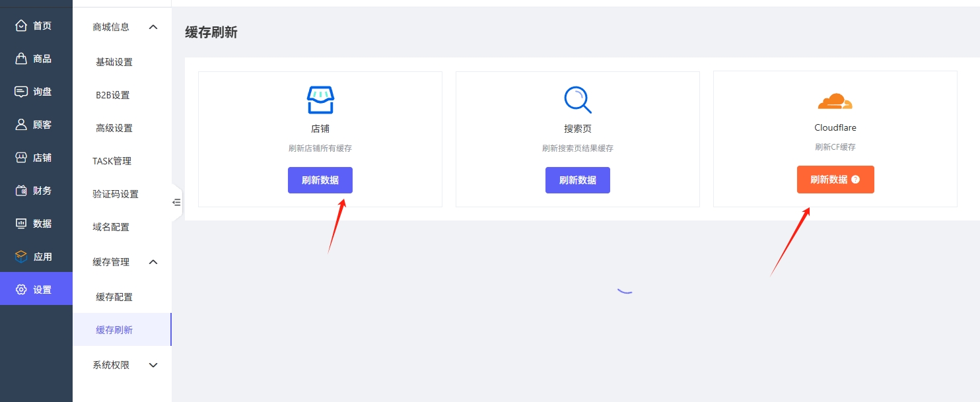Screen dimensions: 980x402
Task: Select the 验证码设置 menu item
Action: pyautogui.click(x=116, y=194)
